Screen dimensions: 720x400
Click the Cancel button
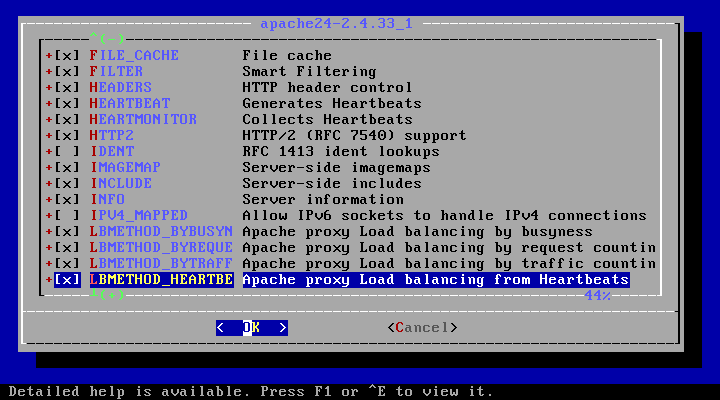422,327
